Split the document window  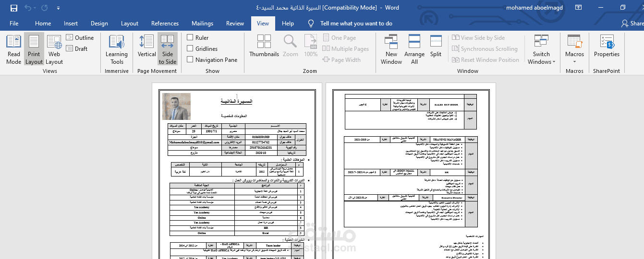(x=436, y=46)
